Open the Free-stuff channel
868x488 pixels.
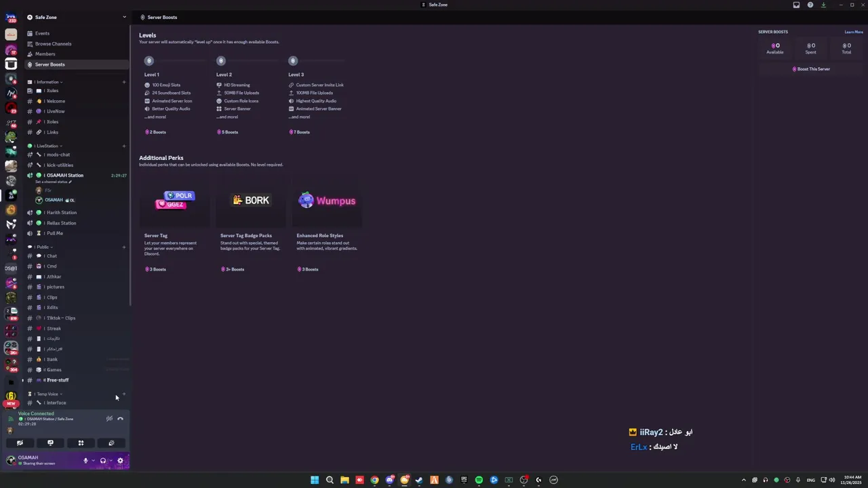click(77, 380)
